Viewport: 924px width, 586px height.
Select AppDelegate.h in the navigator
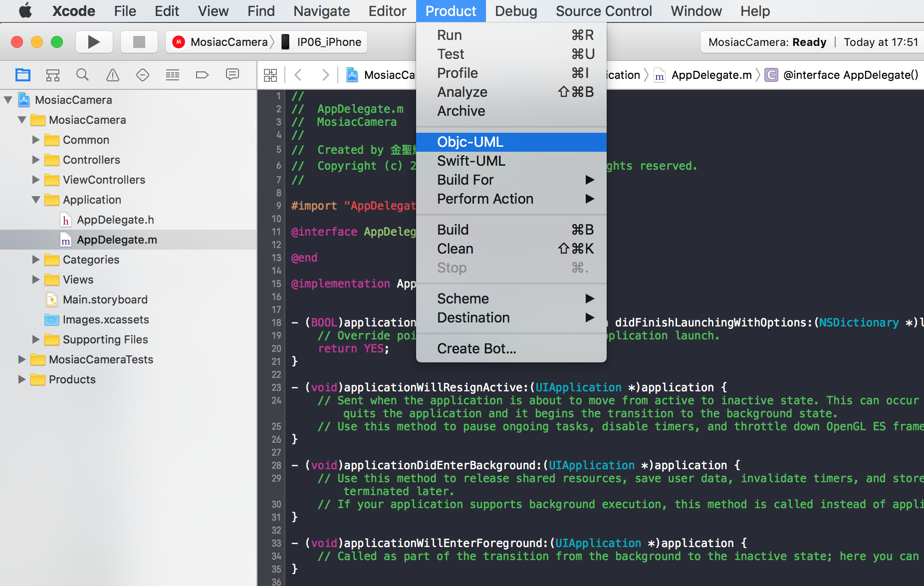(x=128, y=220)
